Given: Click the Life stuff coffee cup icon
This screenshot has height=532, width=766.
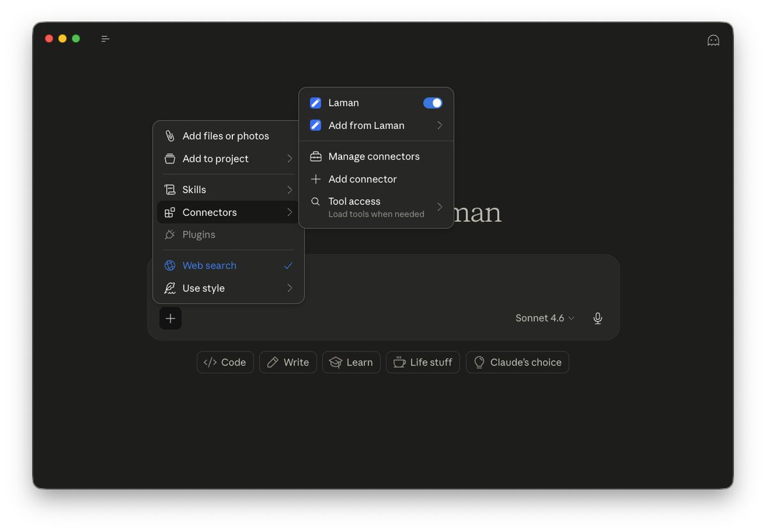Looking at the screenshot, I should pyautogui.click(x=399, y=362).
